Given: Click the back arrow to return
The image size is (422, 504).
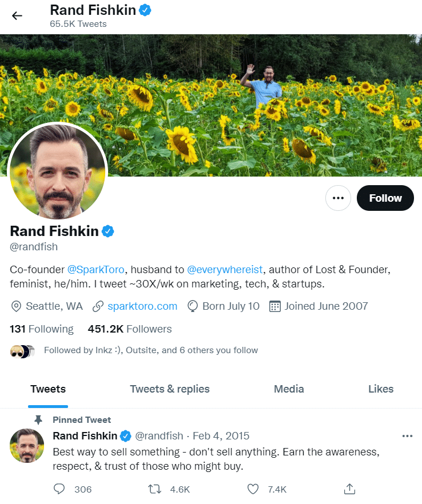Looking at the screenshot, I should click(x=17, y=15).
